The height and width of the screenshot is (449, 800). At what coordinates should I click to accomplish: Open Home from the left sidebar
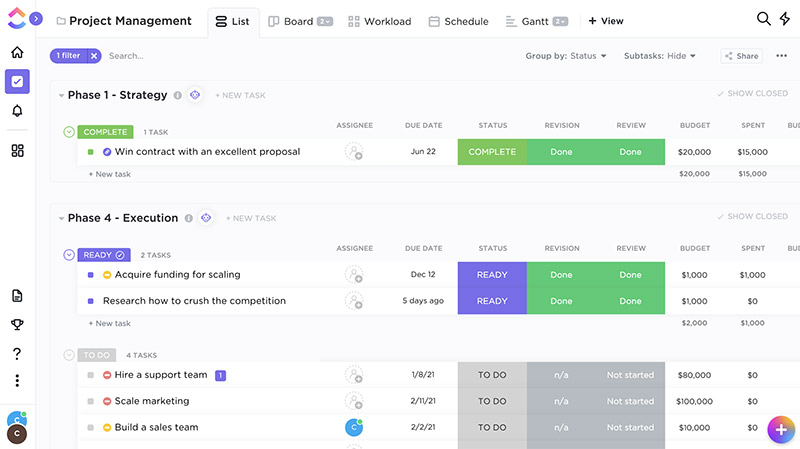point(17,52)
